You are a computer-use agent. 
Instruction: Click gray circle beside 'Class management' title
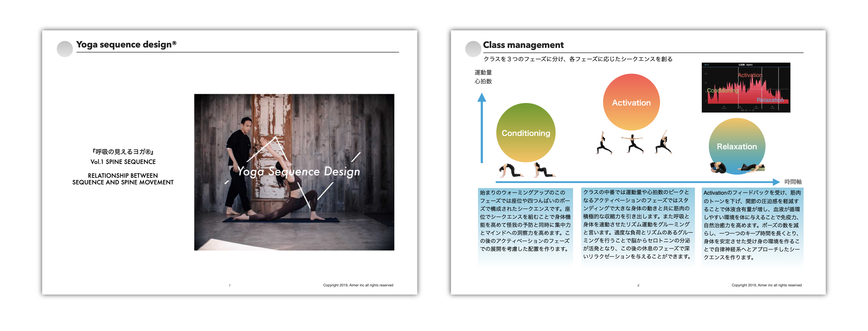point(473,49)
